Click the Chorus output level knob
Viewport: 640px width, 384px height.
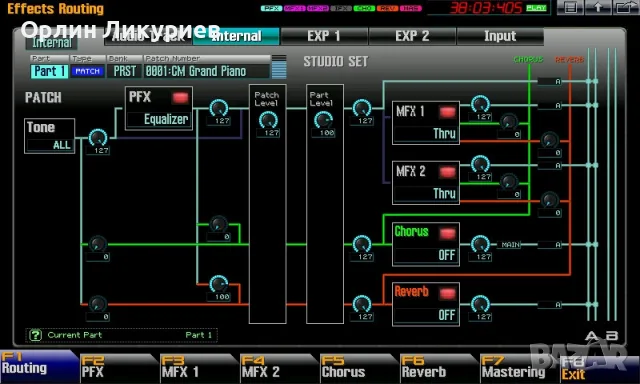pos(480,244)
